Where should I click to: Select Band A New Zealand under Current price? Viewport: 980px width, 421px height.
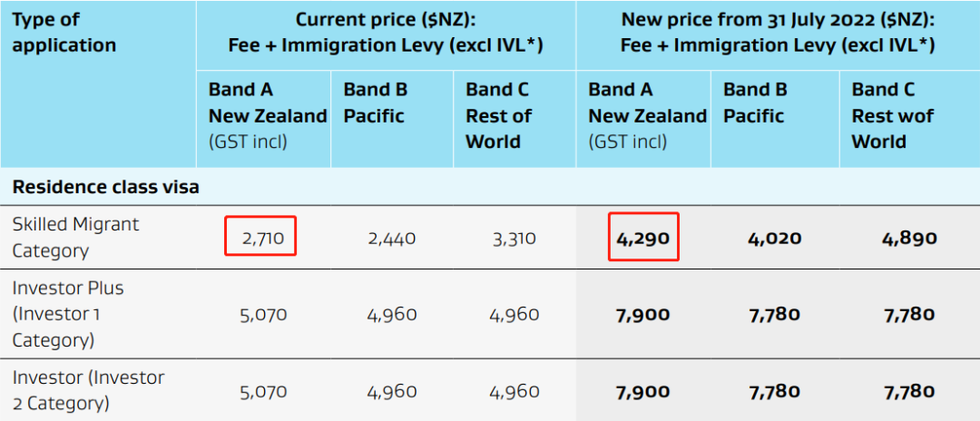(267, 115)
